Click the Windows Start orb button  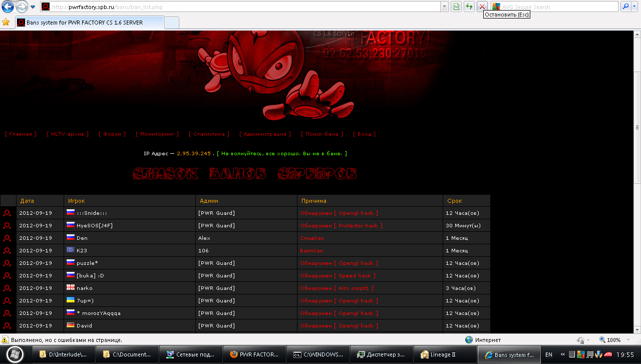point(15,354)
